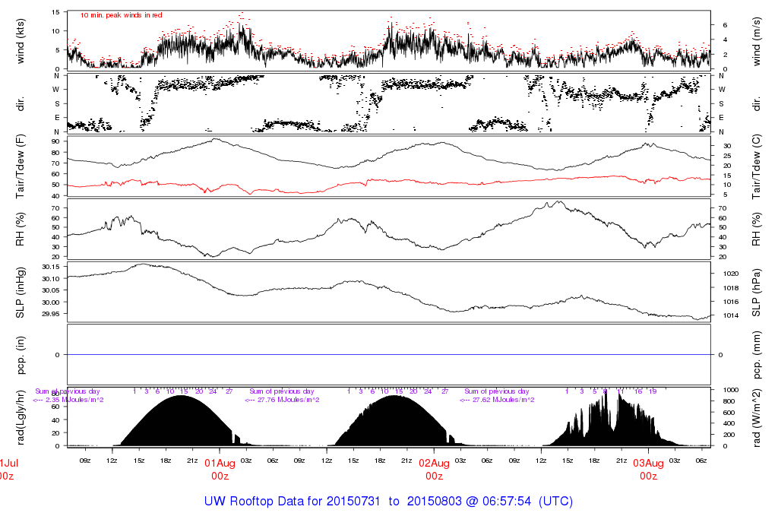Screen dimensions: 778x532
Task: Select the "10 min. peak winds in red" note
Action: click(121, 15)
